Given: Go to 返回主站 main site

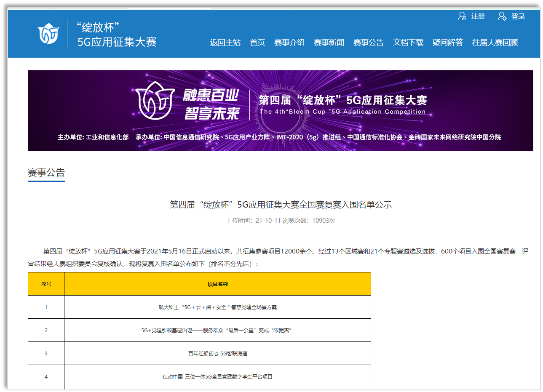Looking at the screenshot, I should (x=225, y=43).
